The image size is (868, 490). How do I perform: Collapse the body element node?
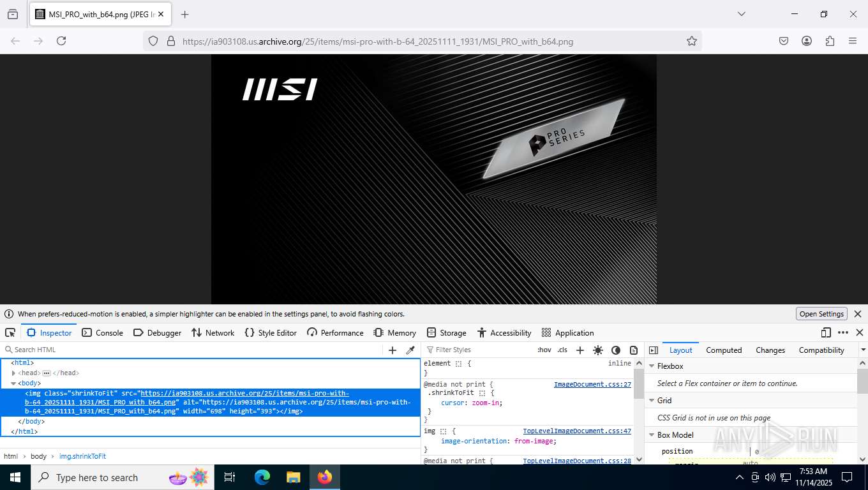(x=13, y=383)
